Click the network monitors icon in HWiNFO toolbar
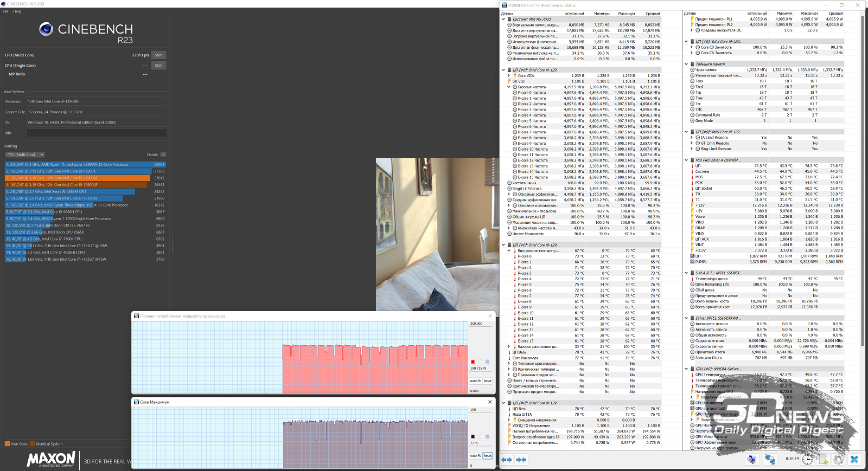868x471 pixels. [x=770, y=460]
